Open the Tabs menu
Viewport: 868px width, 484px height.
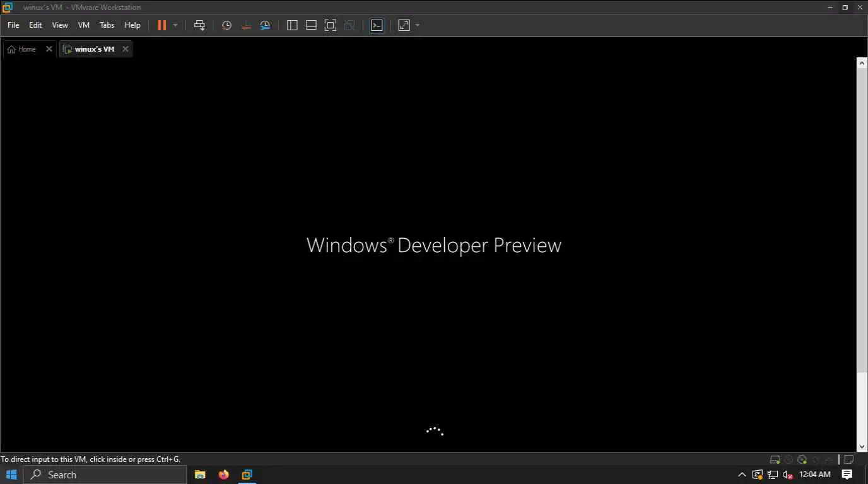(107, 25)
